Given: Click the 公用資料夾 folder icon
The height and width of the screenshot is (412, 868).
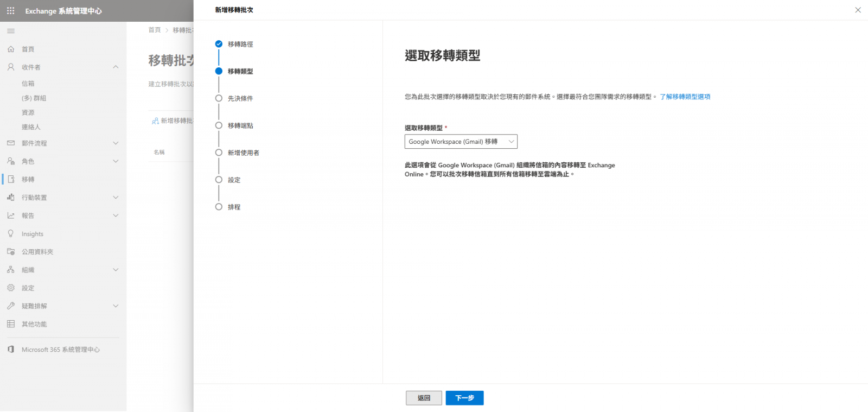Looking at the screenshot, I should (11, 251).
